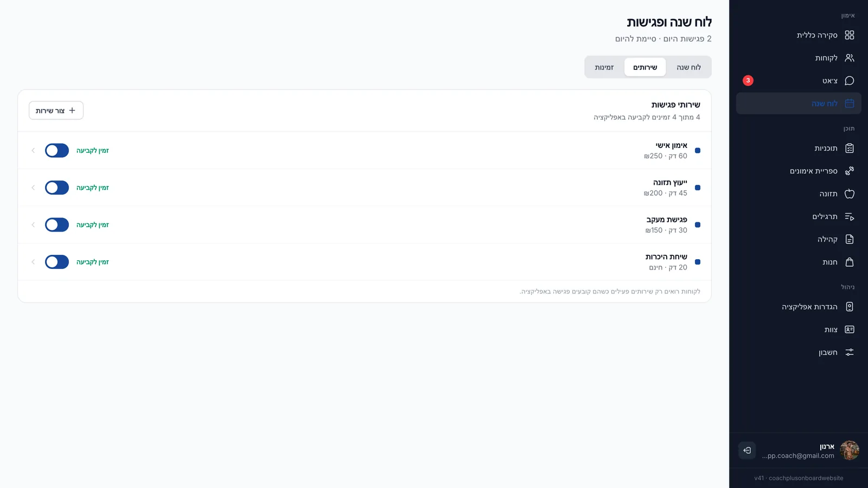Go to הגדרות אפליקציה label
This screenshot has width=868, height=488.
809,307
